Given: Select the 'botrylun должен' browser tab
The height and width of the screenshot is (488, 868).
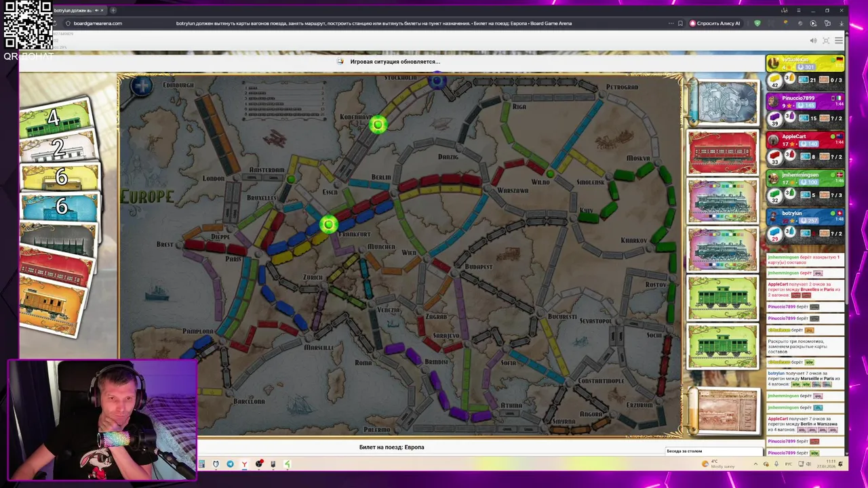Looking at the screenshot, I should [79, 10].
